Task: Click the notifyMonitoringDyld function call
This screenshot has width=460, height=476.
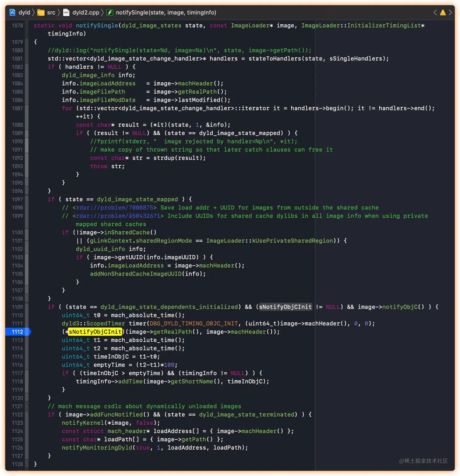Action: coord(97,448)
